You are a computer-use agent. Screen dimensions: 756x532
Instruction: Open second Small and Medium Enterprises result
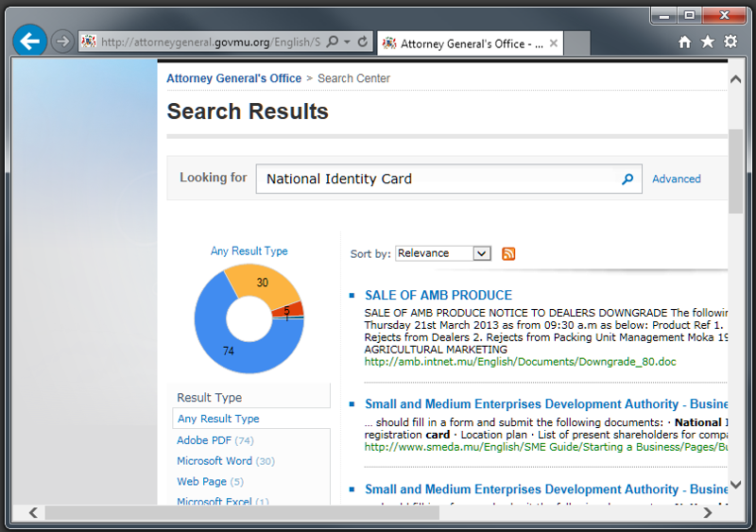click(546, 489)
